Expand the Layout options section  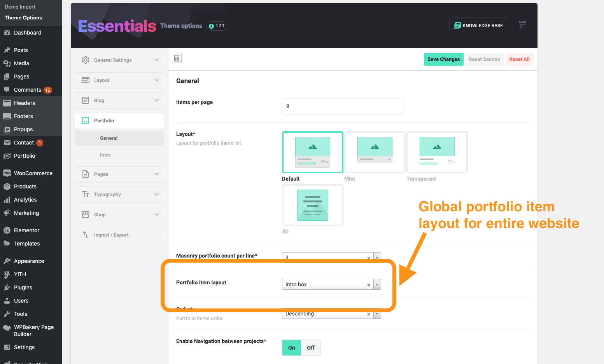pos(119,80)
